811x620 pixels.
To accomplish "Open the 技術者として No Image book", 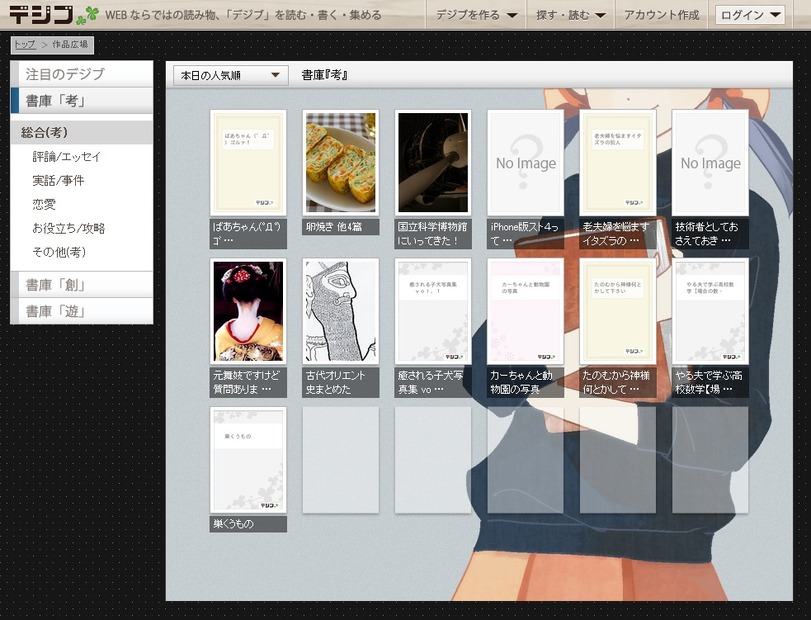I will click(x=710, y=162).
